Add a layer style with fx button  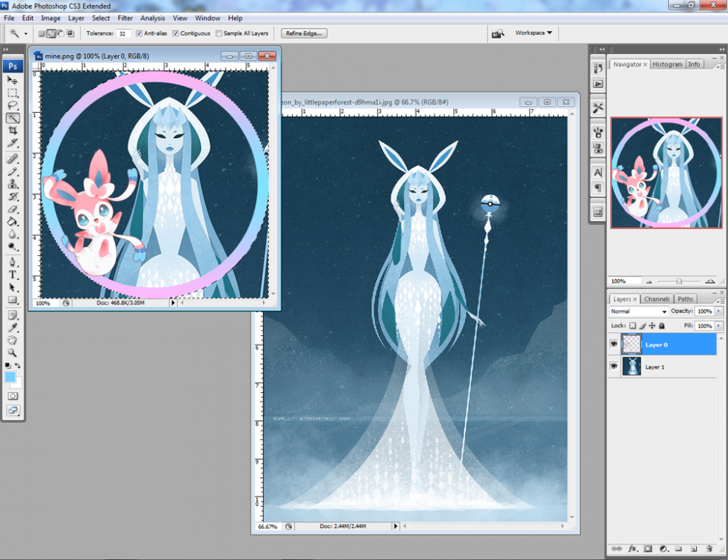coord(632,549)
